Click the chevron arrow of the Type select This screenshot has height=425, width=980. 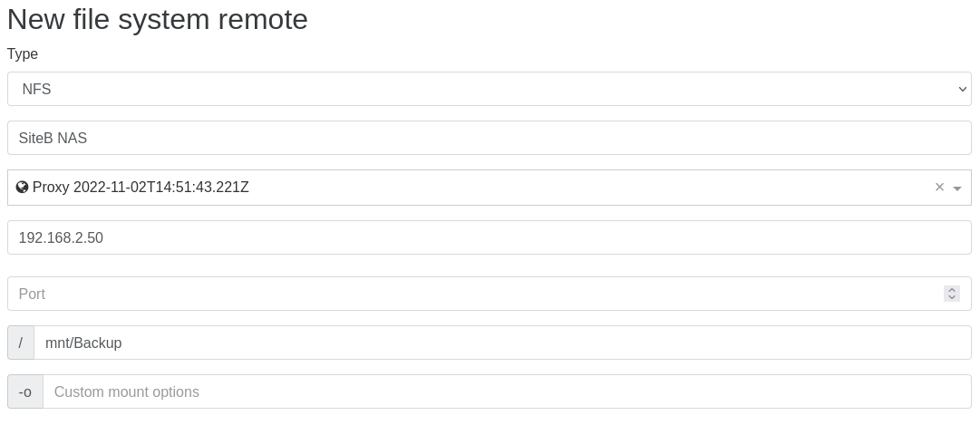coord(962,89)
